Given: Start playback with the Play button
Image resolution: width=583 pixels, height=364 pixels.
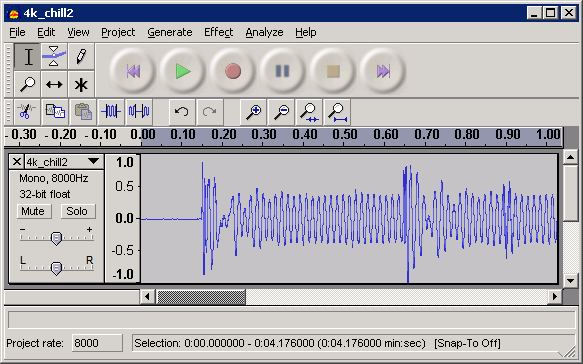Looking at the screenshot, I should 183,71.
